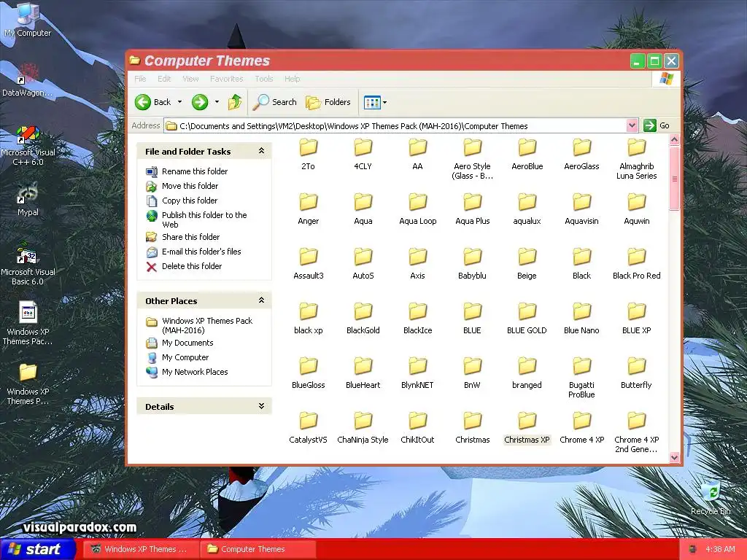Open the View menu

190,79
